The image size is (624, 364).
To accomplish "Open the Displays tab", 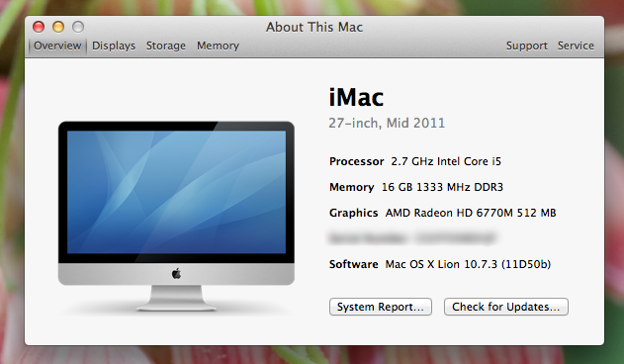I will pyautogui.click(x=114, y=45).
